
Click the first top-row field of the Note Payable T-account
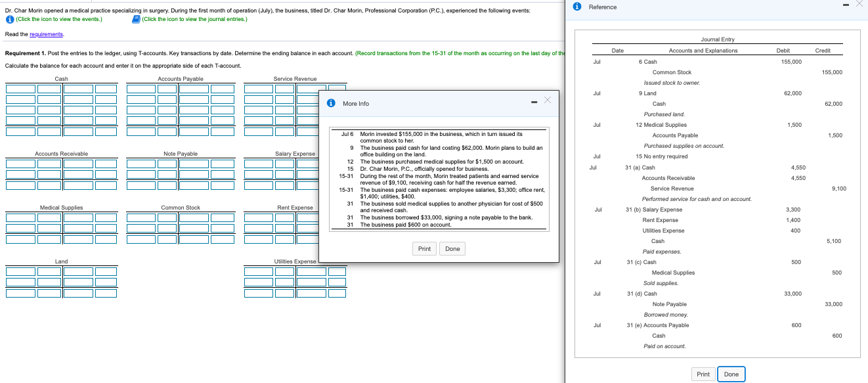(140, 164)
